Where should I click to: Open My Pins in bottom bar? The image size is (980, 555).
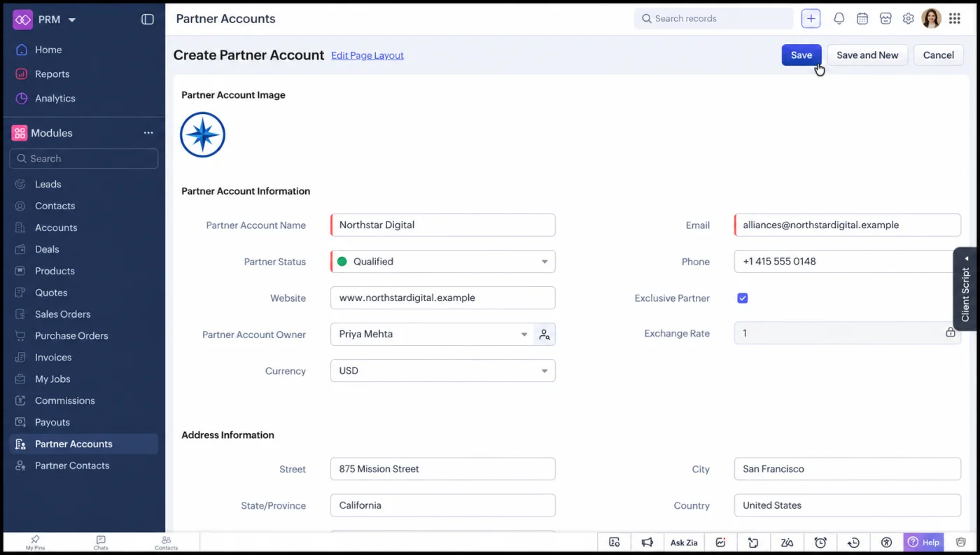click(35, 543)
